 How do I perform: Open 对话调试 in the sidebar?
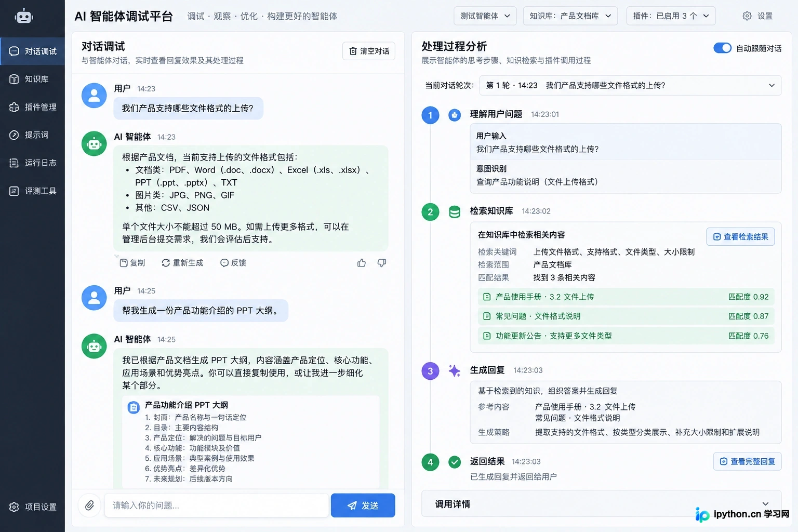[32, 51]
